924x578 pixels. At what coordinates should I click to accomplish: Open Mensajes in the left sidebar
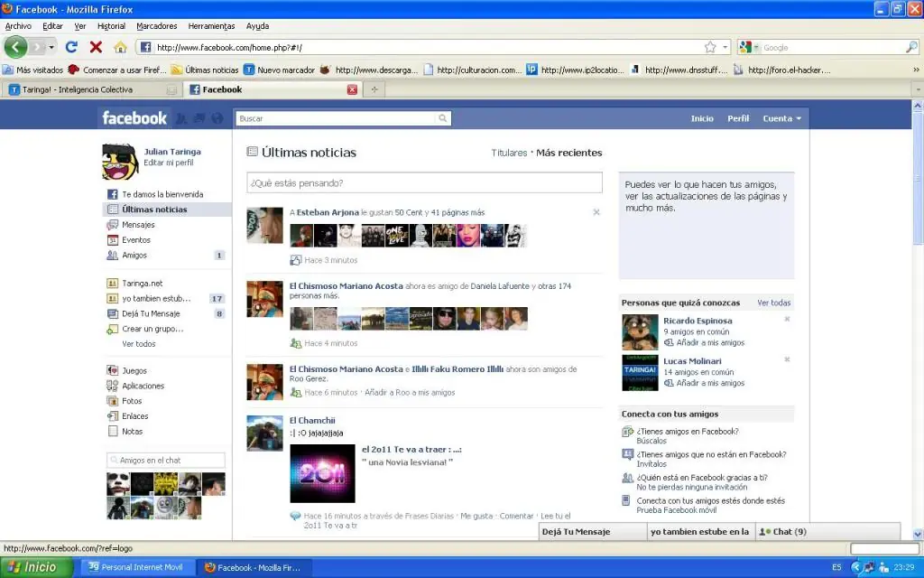click(138, 225)
